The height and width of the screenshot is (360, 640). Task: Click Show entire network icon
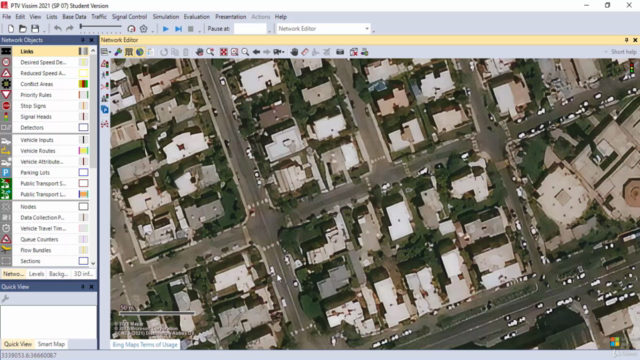pos(224,52)
